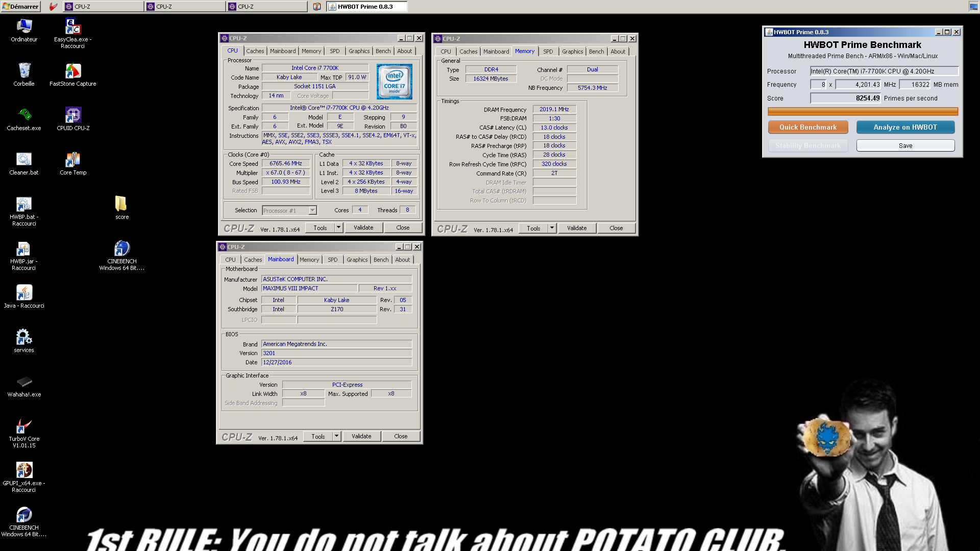Click Tools button in CPU-Z CPU window

(x=320, y=228)
